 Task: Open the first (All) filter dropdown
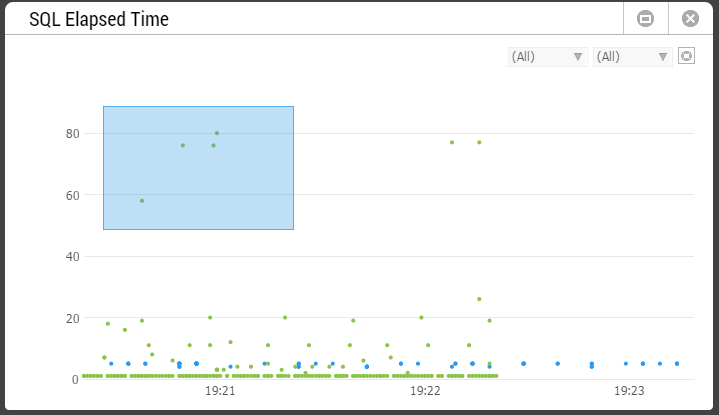tap(548, 57)
